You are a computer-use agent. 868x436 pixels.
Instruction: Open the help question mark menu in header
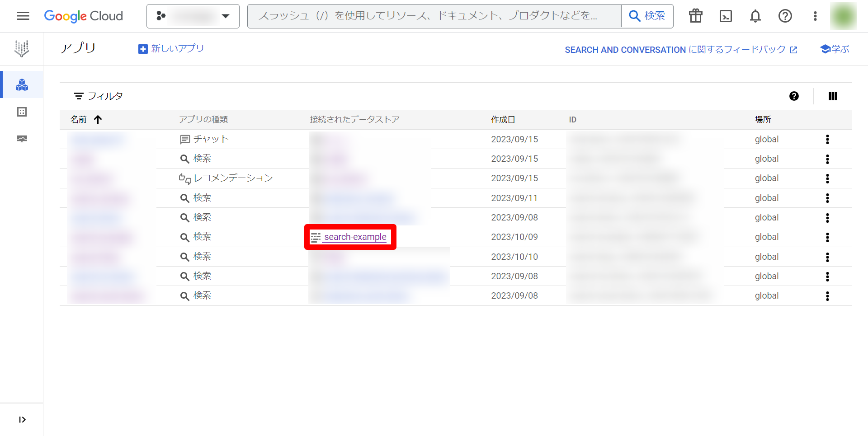point(785,16)
